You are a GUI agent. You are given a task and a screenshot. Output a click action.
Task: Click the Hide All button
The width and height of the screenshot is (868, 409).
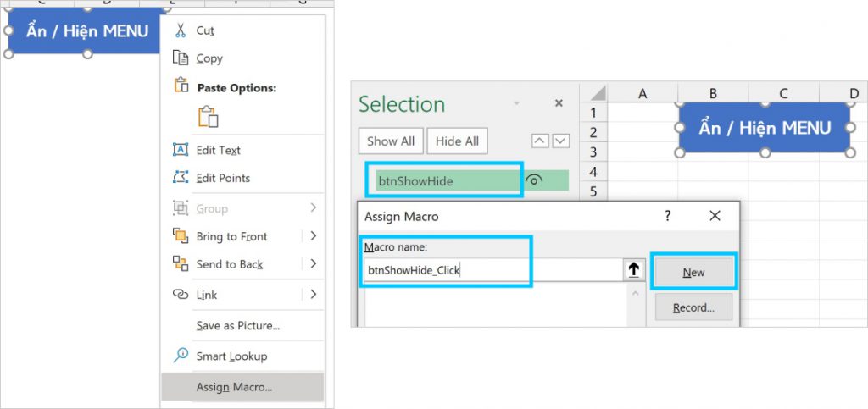point(457,141)
